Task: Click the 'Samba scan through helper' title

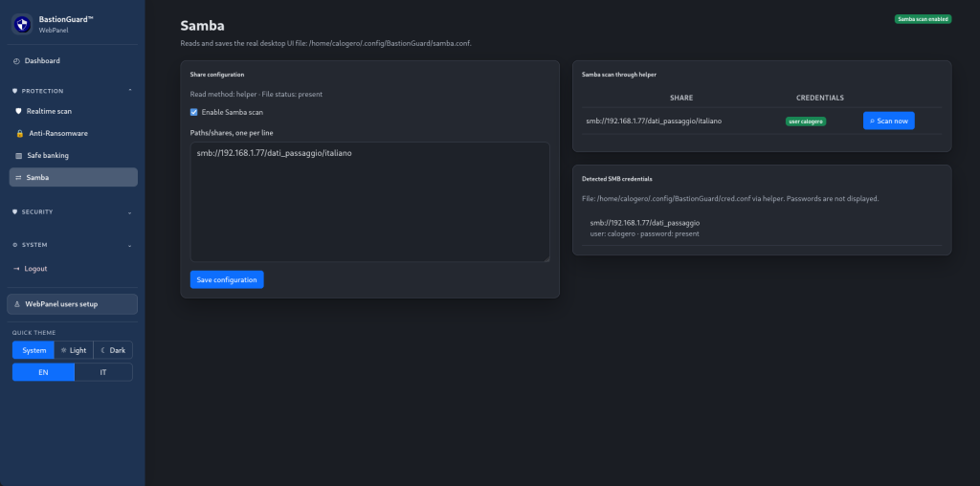Action: 619,75
